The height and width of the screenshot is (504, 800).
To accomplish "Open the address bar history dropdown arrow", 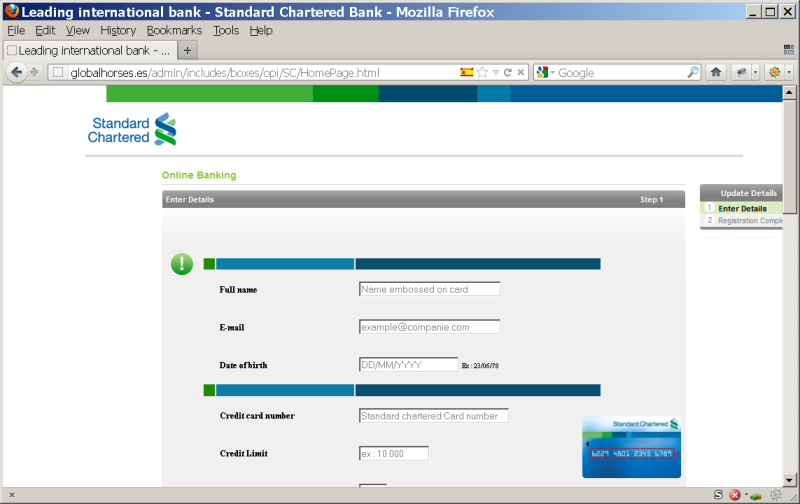I will (x=495, y=72).
